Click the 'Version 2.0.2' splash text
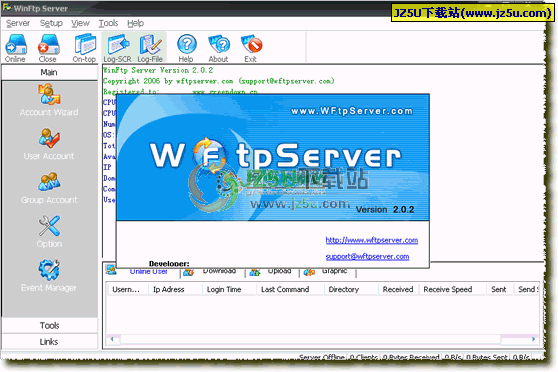 (x=385, y=209)
